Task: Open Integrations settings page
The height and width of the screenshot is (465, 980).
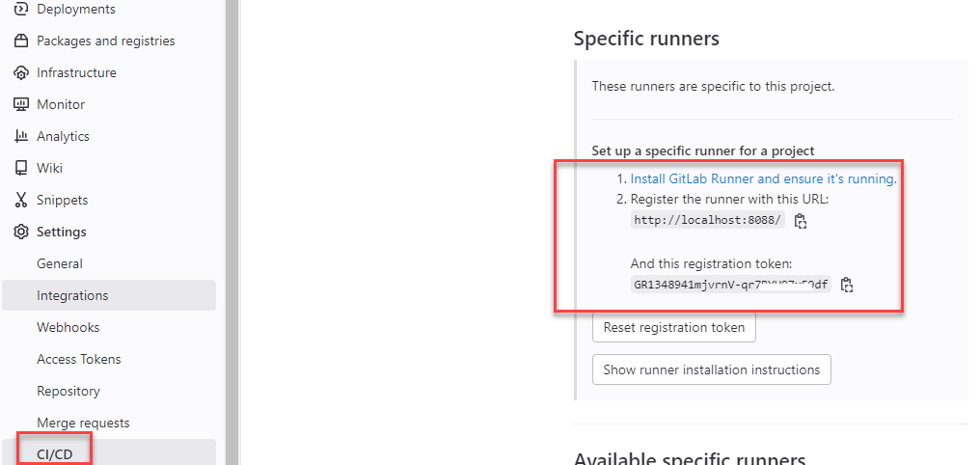Action: click(x=109, y=295)
